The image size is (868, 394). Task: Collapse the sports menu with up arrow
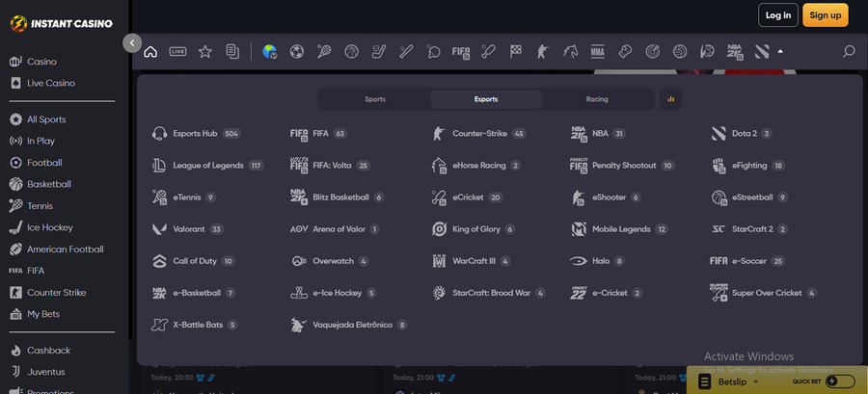point(780,51)
